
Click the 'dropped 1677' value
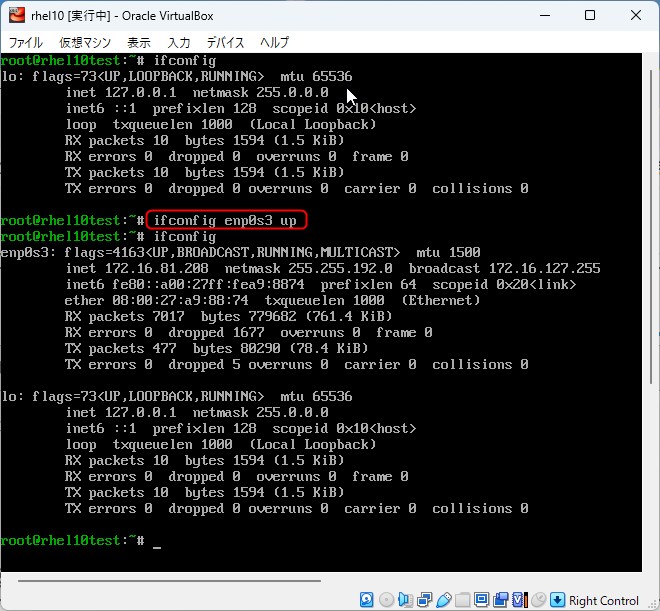pos(216,332)
